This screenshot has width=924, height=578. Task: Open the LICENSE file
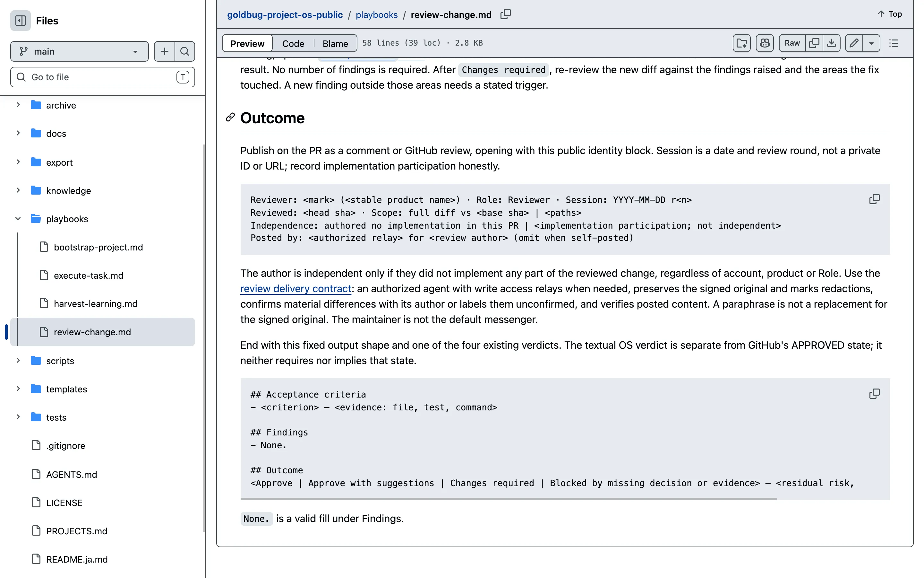pos(64,503)
